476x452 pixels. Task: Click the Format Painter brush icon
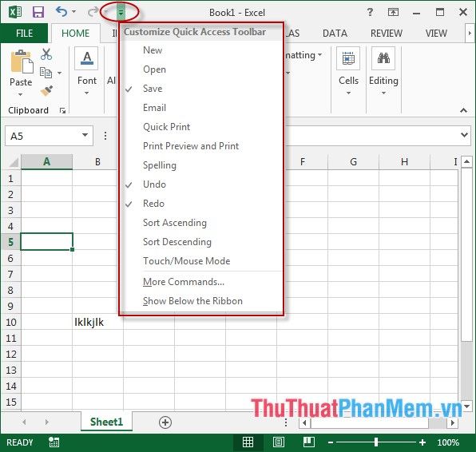point(46,91)
